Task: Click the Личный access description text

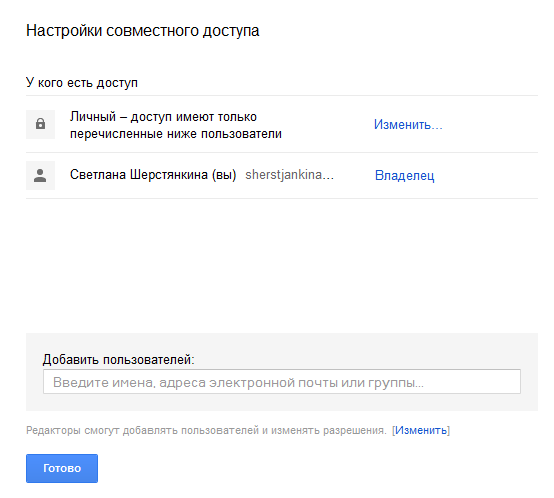Action: (x=176, y=125)
